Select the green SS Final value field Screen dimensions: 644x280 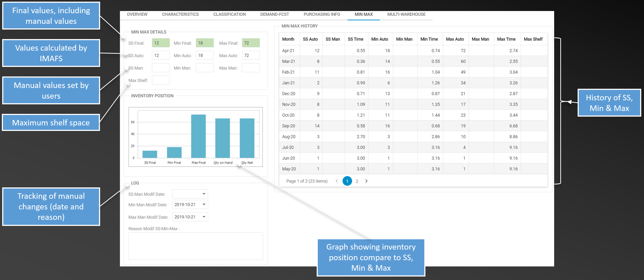161,43
